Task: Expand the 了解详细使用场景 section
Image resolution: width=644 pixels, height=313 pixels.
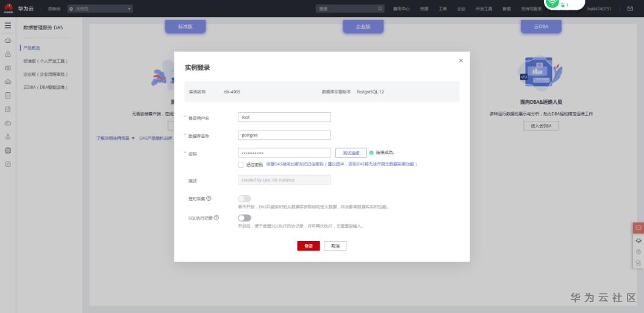Action: tap(116, 139)
